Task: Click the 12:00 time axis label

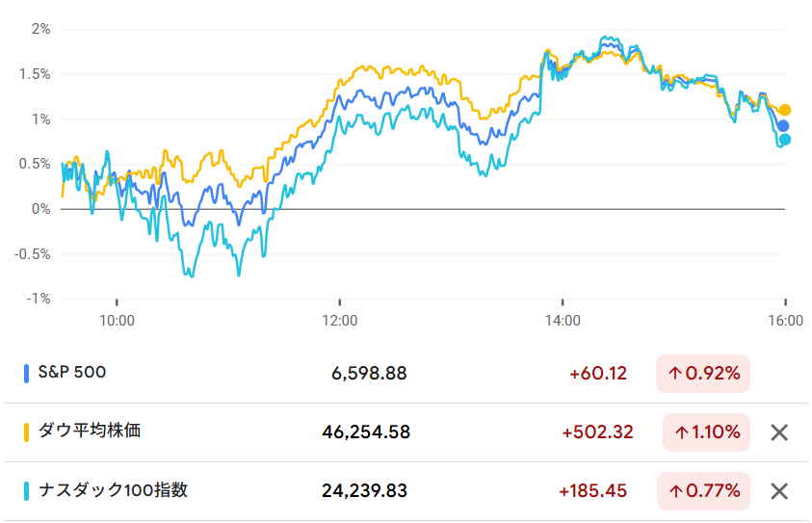Action: [339, 320]
